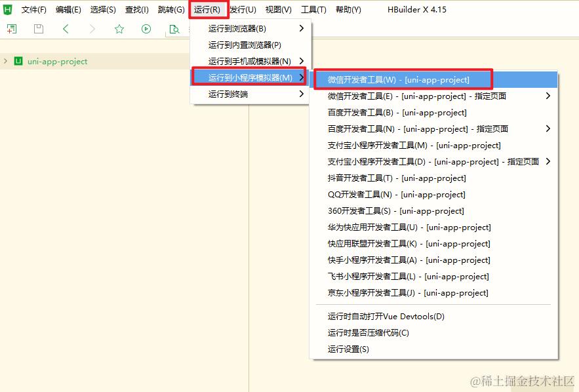Viewport: 579px width, 392px height.
Task: Expand the 运行到终端 submenu arrow
Action: click(x=302, y=94)
